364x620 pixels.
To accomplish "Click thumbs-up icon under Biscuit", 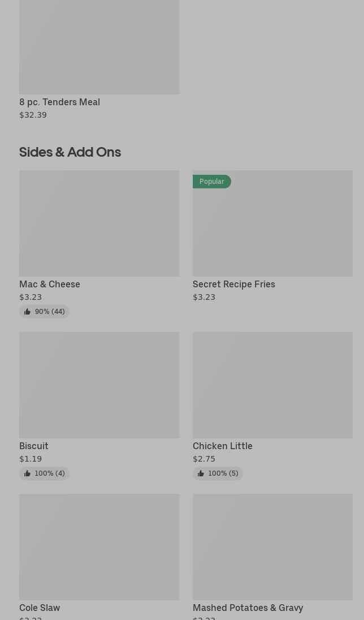I will [x=27, y=473].
